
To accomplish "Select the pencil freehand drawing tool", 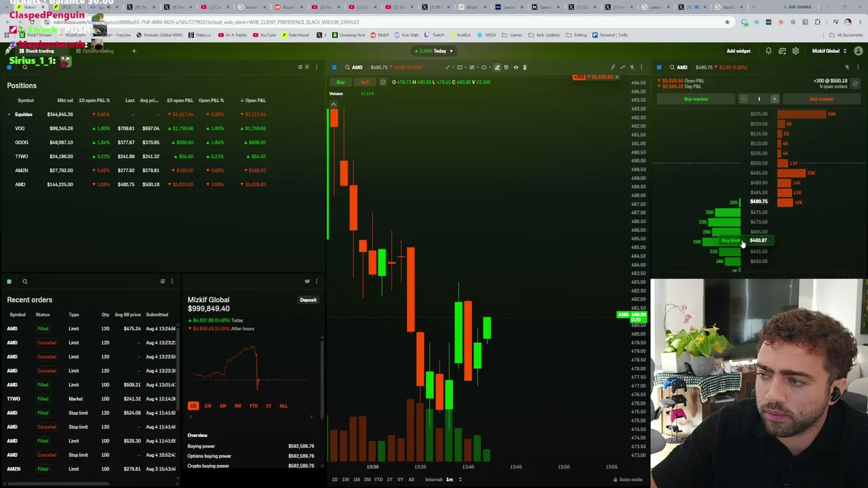I will click(x=497, y=67).
